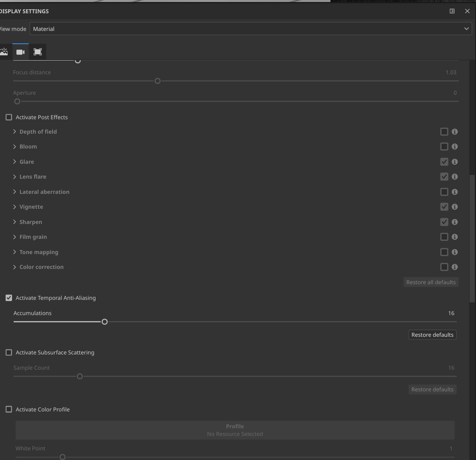The width and height of the screenshot is (476, 460).
Task: Click the White Point slider handle
Action: click(x=63, y=457)
